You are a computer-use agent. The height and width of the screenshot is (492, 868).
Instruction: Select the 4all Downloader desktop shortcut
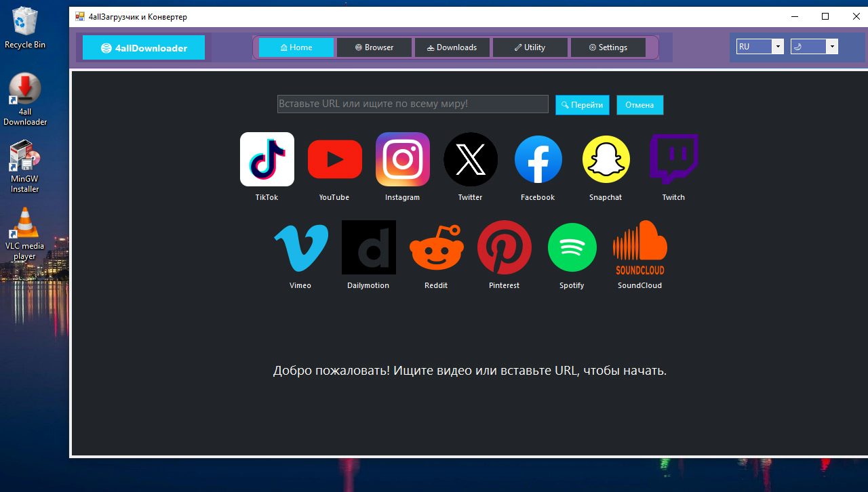coord(25,99)
